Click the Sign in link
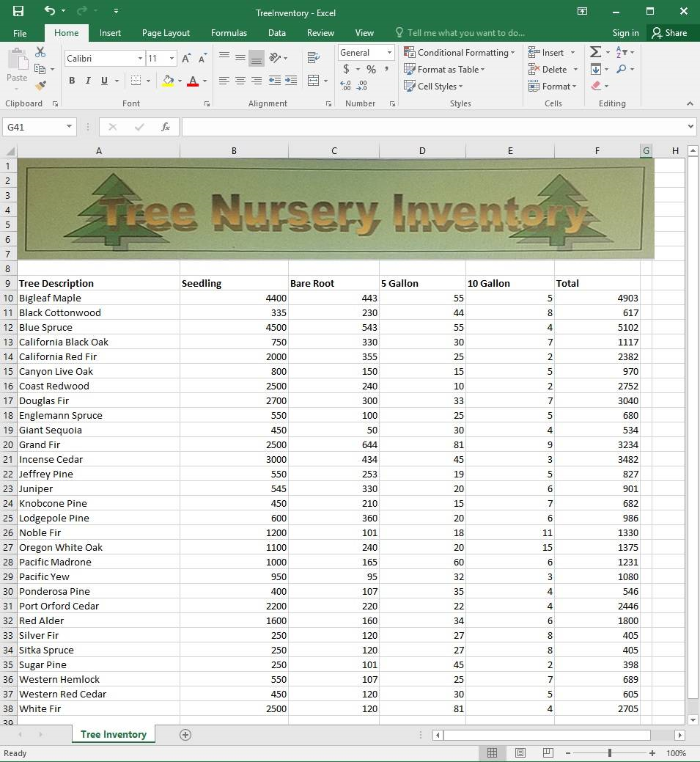The height and width of the screenshot is (762, 700). [625, 33]
